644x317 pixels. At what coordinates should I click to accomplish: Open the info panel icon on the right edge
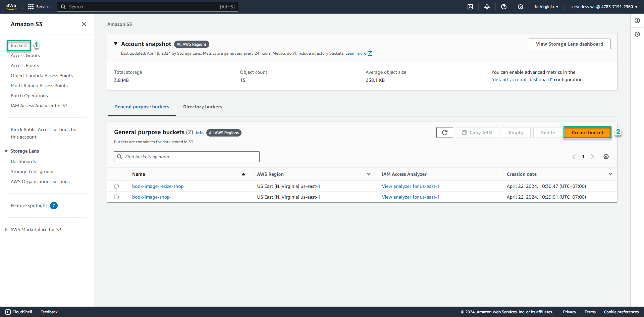637,20
